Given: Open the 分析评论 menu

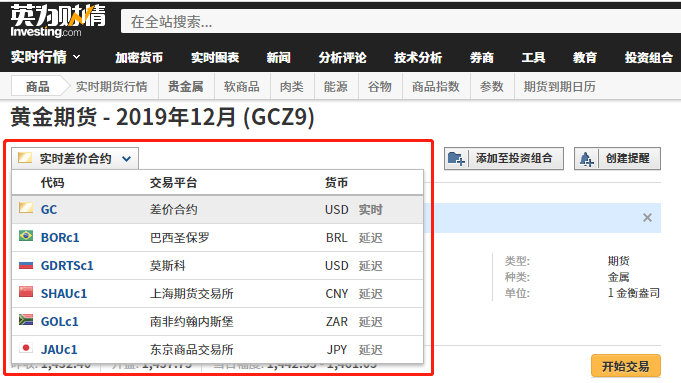Looking at the screenshot, I should point(342,57).
